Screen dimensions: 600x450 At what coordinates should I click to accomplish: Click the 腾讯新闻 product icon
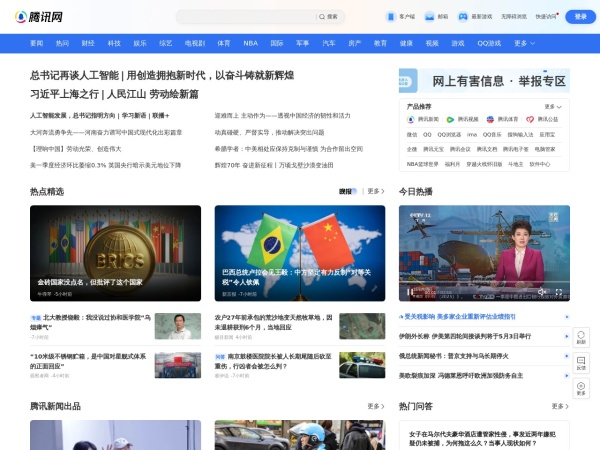[411, 119]
